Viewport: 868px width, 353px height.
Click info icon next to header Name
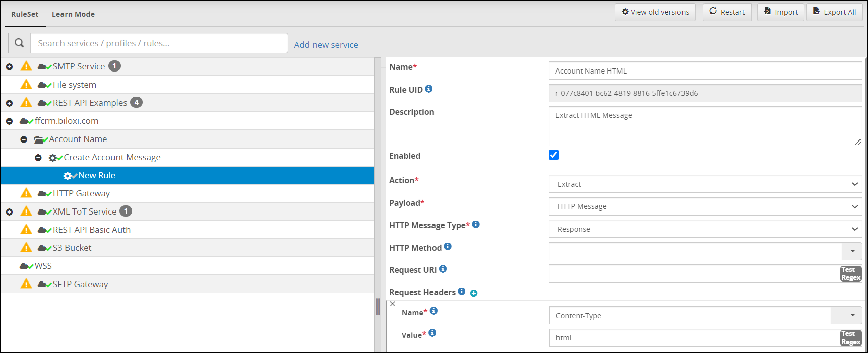click(433, 311)
